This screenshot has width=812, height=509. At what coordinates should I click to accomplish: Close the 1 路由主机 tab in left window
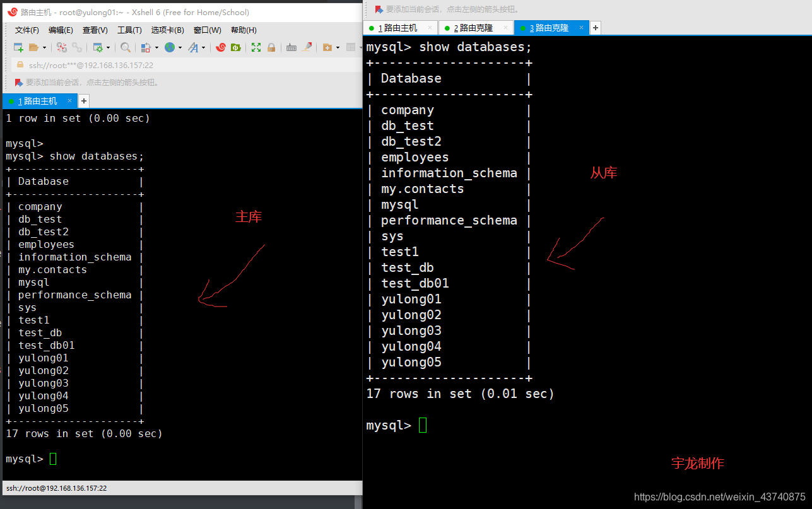click(x=70, y=100)
